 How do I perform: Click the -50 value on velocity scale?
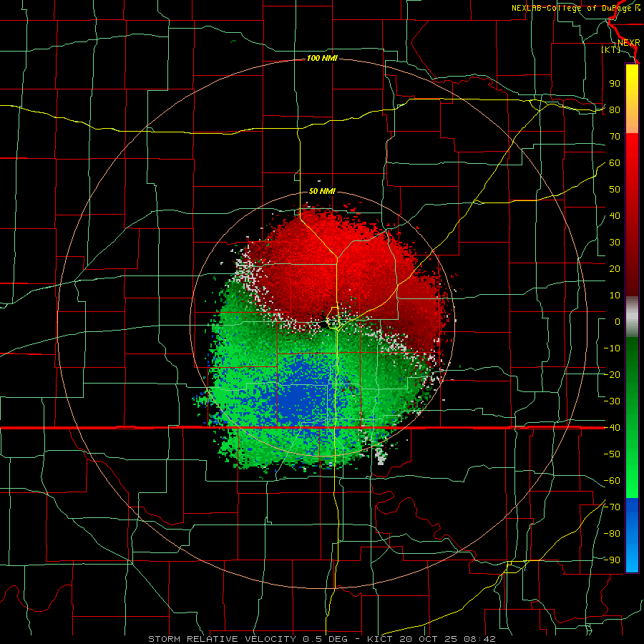612,454
